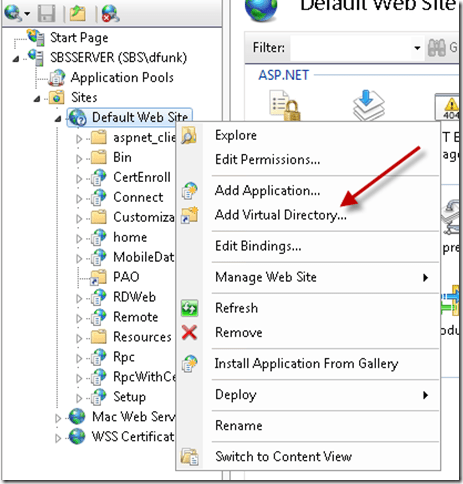The width and height of the screenshot is (463, 484).
Task: Select Setup in the tree
Action: pyautogui.click(x=130, y=397)
